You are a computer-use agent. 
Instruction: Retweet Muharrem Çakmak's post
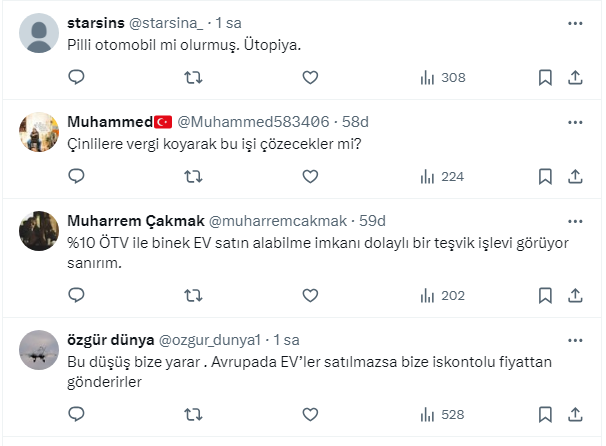(x=193, y=295)
